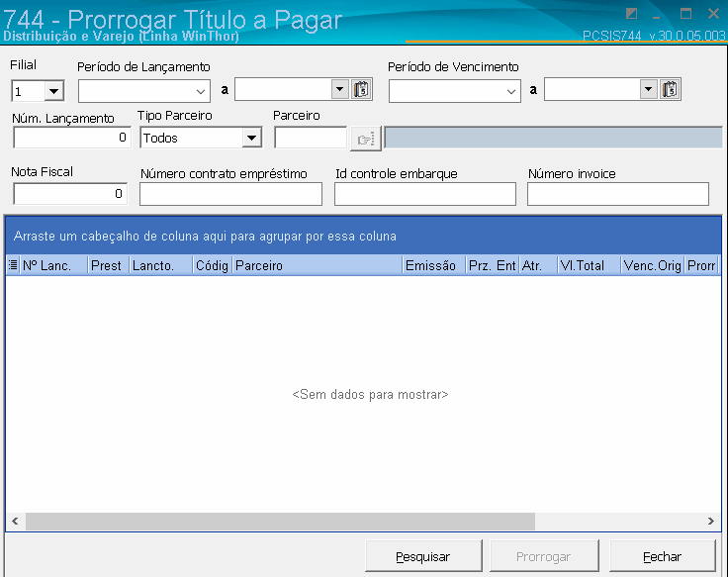Expand the Filial dropdown
728x577 pixels.
[x=53, y=91]
